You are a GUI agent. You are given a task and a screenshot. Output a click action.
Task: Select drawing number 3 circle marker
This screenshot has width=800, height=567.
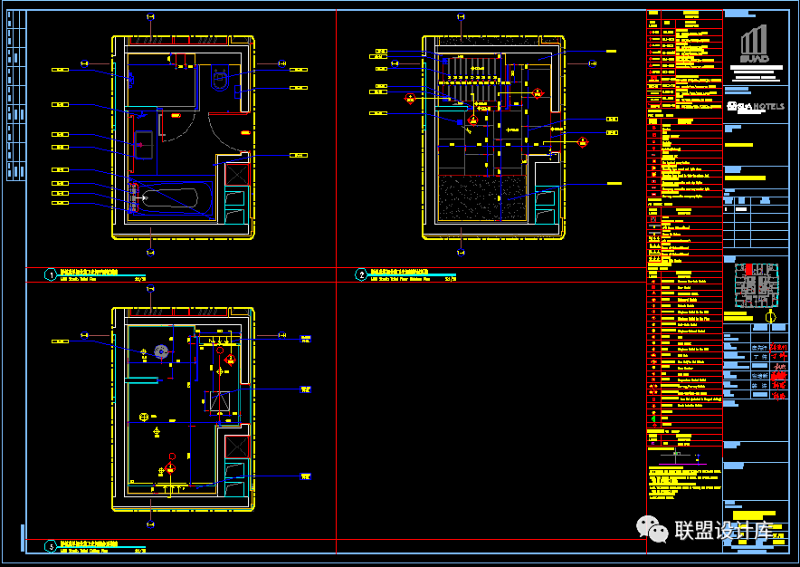[x=49, y=546]
